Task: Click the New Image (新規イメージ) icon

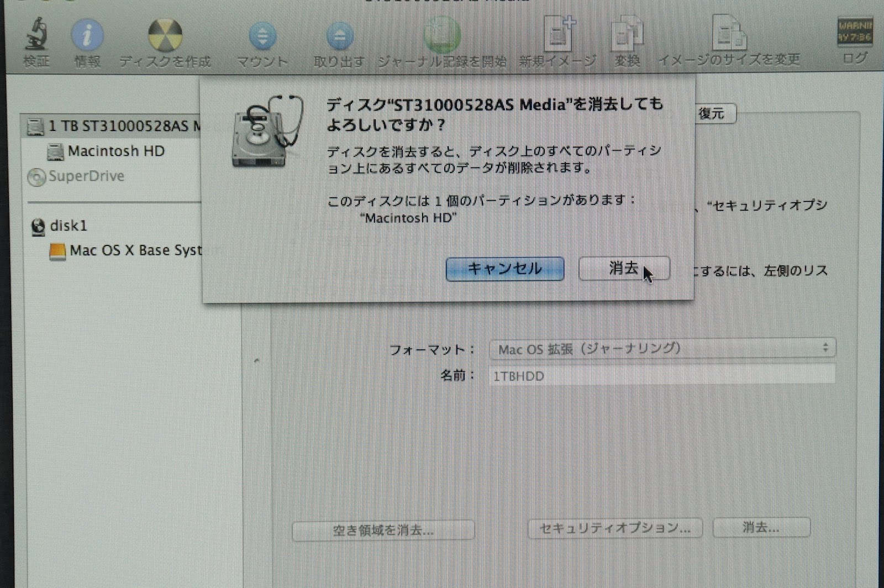Action: tap(559, 33)
